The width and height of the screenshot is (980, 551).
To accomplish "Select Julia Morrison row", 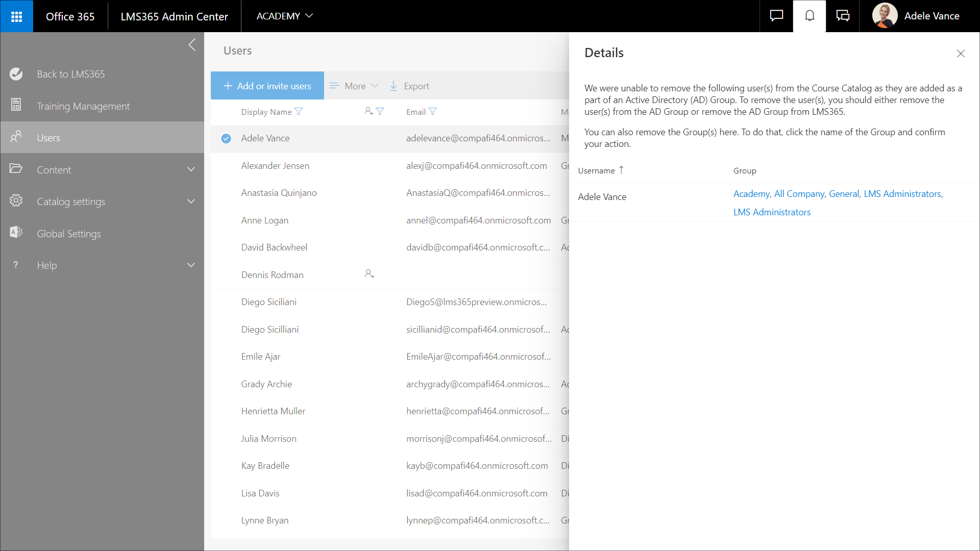I will (x=390, y=439).
